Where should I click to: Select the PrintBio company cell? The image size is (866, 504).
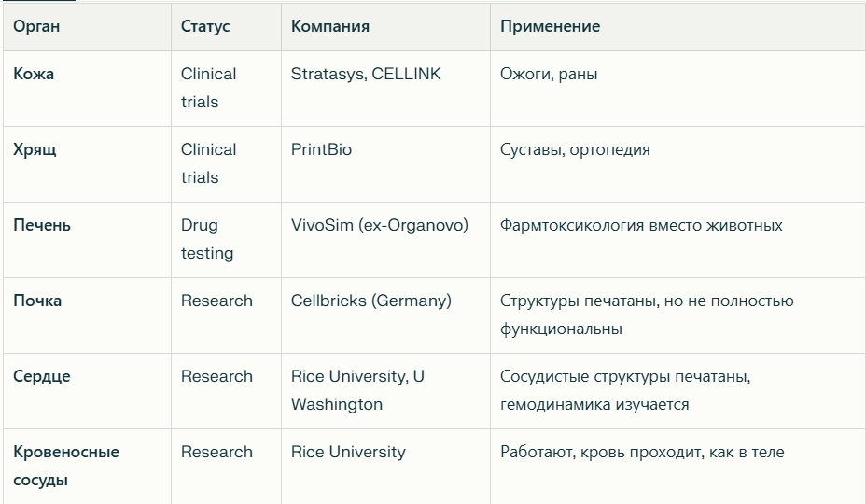point(322,149)
